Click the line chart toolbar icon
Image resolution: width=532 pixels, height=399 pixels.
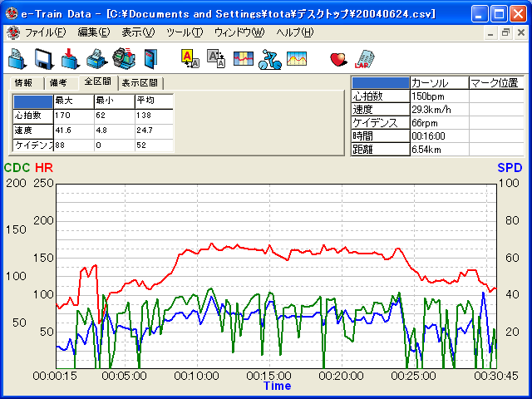[x=296, y=58]
